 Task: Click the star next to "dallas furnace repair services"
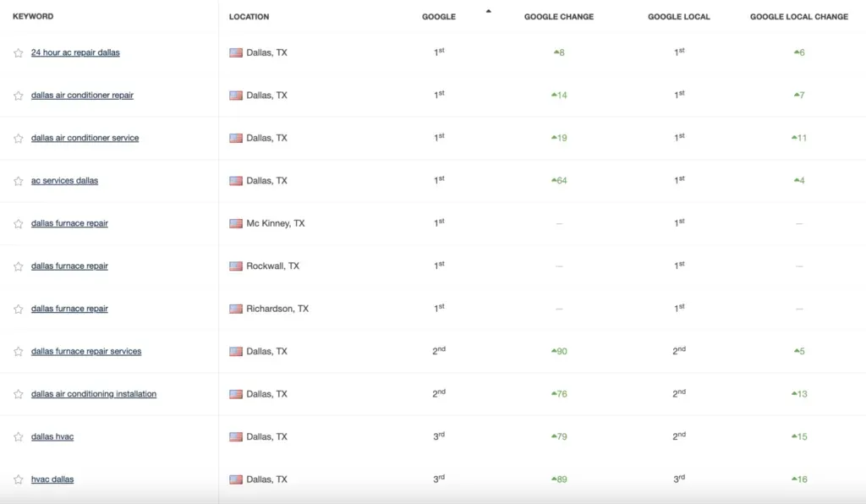point(18,351)
